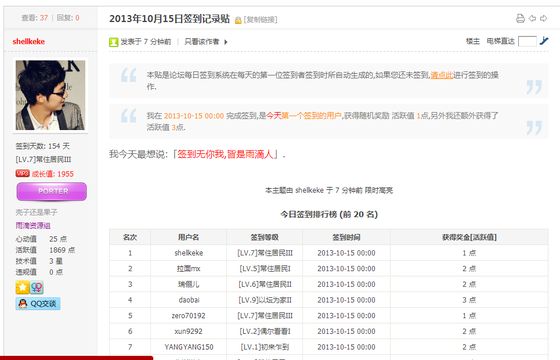Click the 签到天数: 154 天 text
This screenshot has width=560, height=360.
point(42,146)
